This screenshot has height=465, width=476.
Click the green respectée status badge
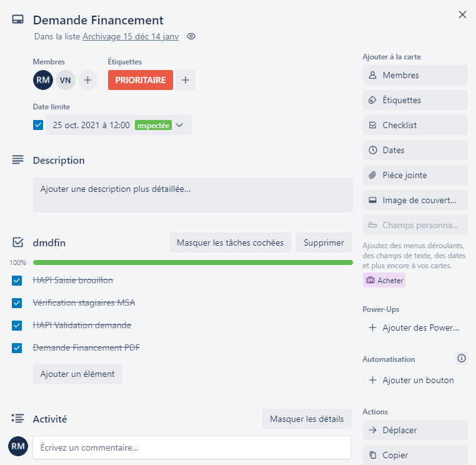coord(153,125)
